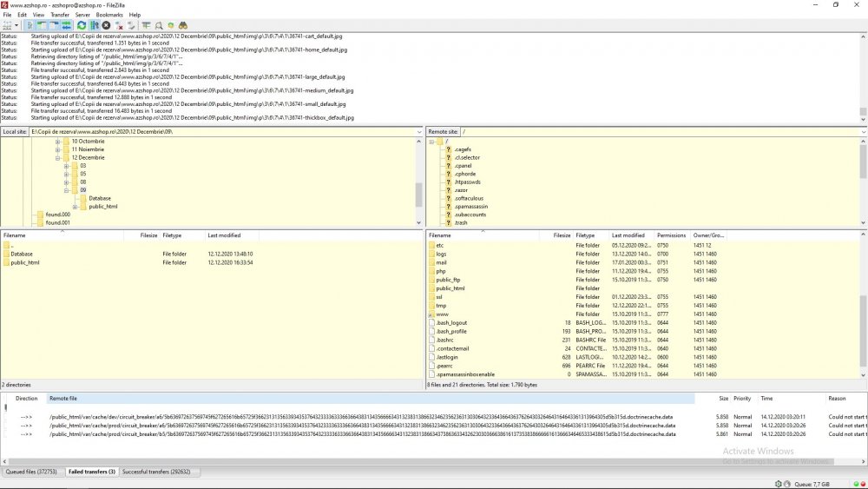868x489 pixels.
Task: Click the Process queue toolbar icon
Action: (x=94, y=25)
